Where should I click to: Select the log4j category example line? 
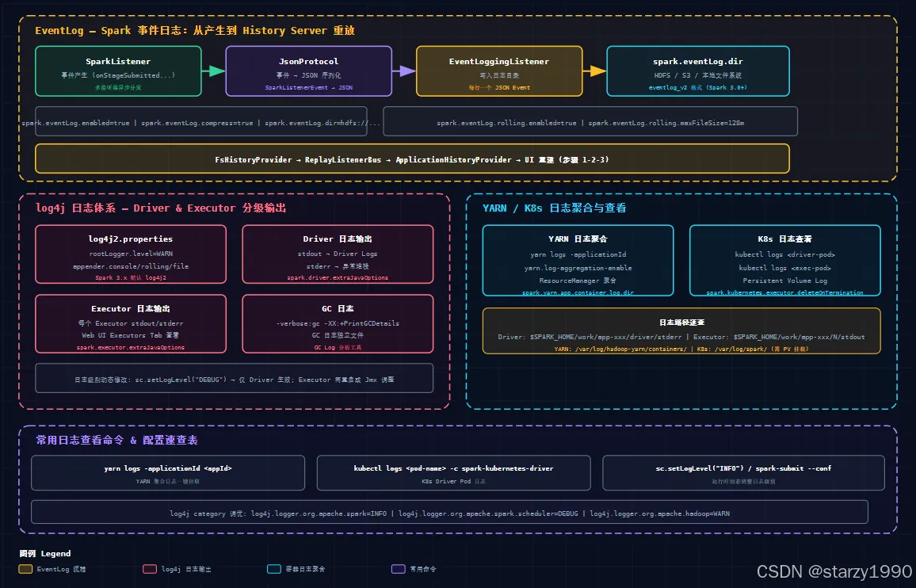450,514
